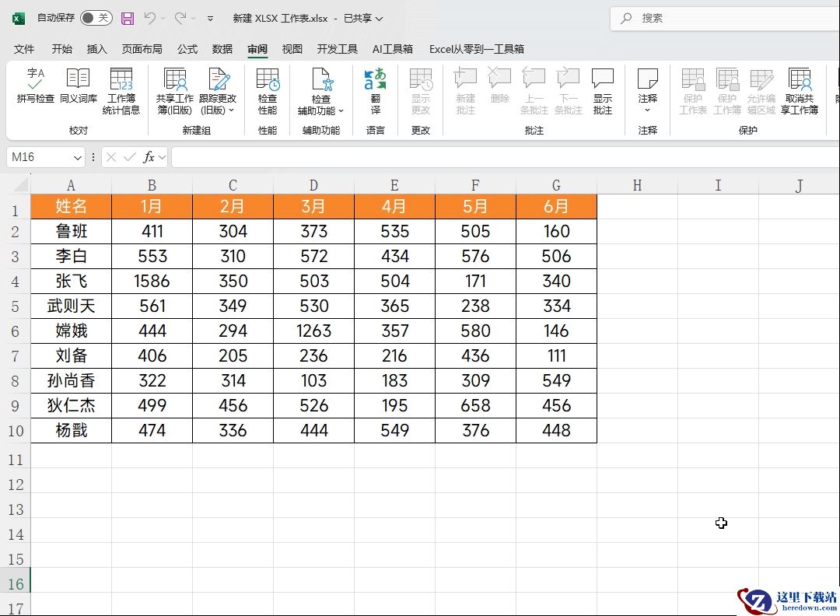Click the Name Box showing M16
Viewport: 840px width, 616px height.
pos(39,157)
